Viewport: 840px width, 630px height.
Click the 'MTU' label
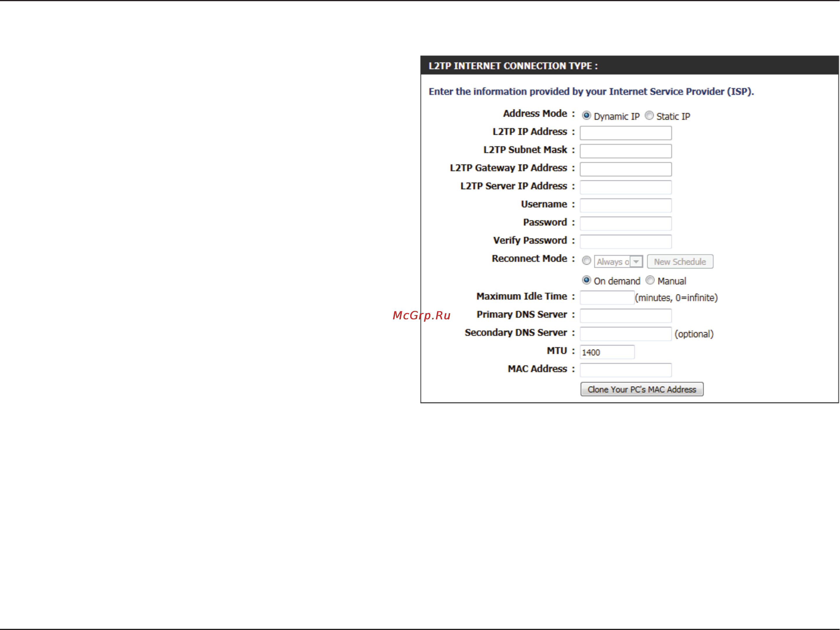pos(557,351)
